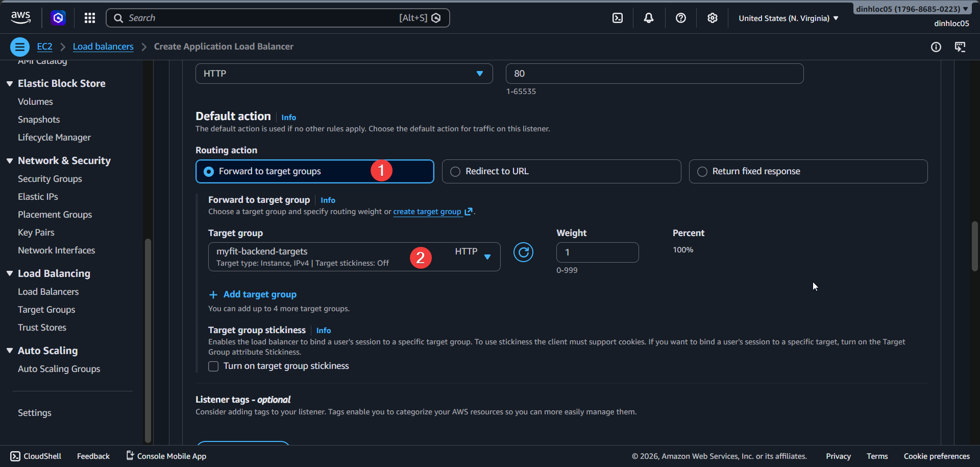The height and width of the screenshot is (467, 980).
Task: Open the AWS services grid menu
Action: [89, 18]
